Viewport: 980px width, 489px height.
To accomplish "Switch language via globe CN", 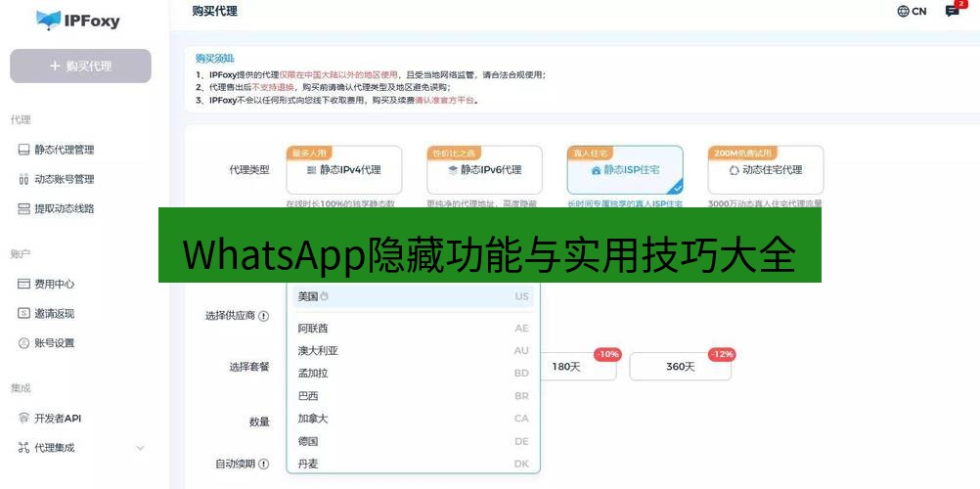I will (912, 12).
